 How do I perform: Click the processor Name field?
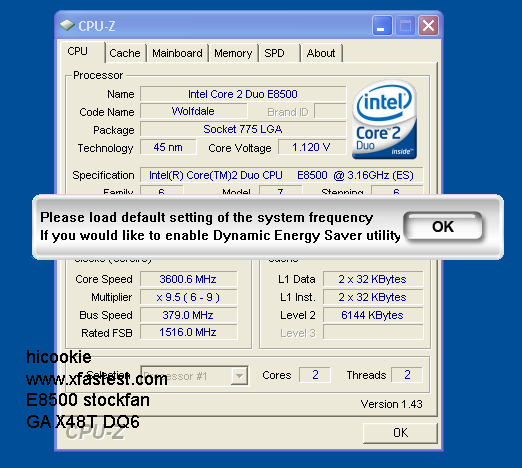pyautogui.click(x=243, y=94)
